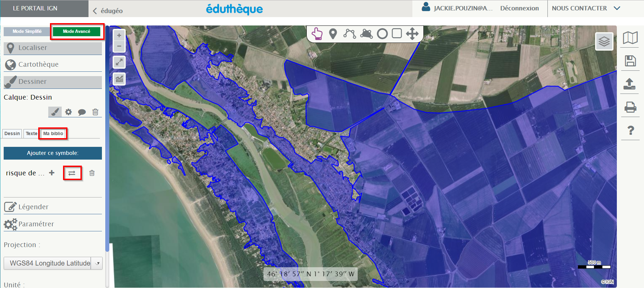Toggle map fullscreen view
Viewport: 644px width, 288px height.
[x=119, y=62]
